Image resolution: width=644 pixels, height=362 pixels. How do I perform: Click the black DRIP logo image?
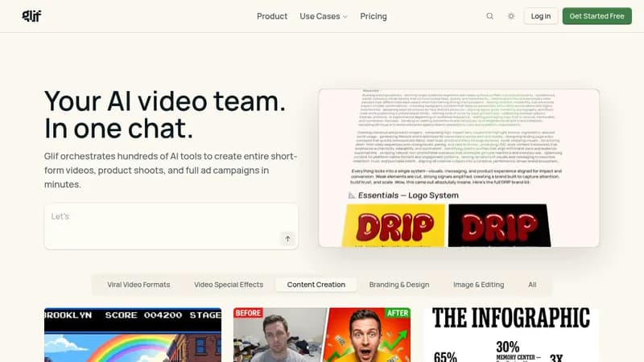click(499, 226)
